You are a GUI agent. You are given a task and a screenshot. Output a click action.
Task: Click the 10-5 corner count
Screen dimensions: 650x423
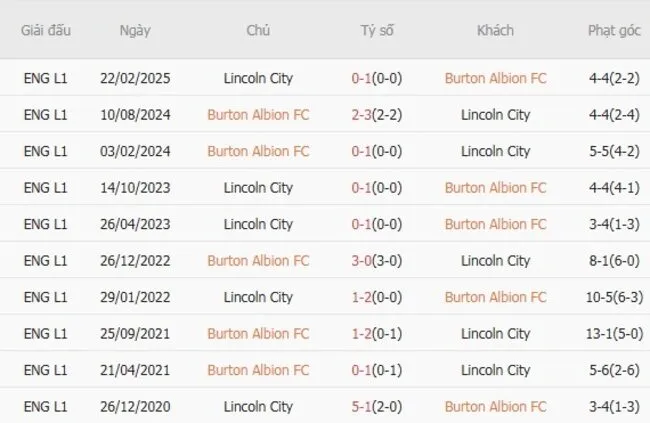(602, 297)
